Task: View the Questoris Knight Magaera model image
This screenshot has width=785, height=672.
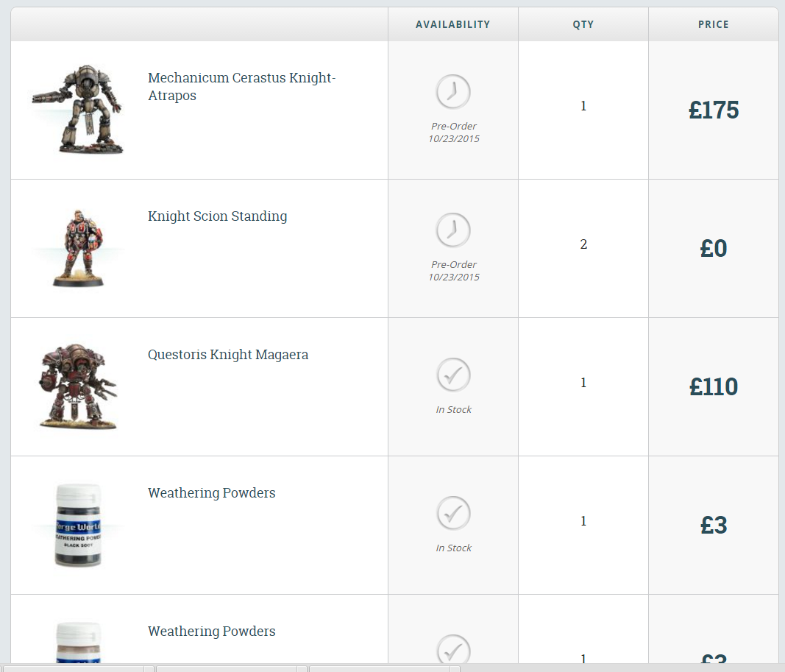Action: (77, 386)
